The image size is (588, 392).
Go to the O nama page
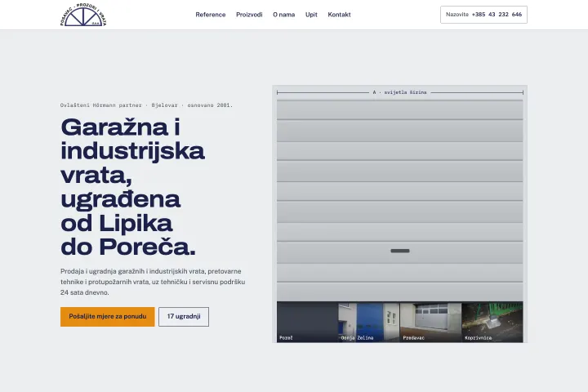point(284,15)
